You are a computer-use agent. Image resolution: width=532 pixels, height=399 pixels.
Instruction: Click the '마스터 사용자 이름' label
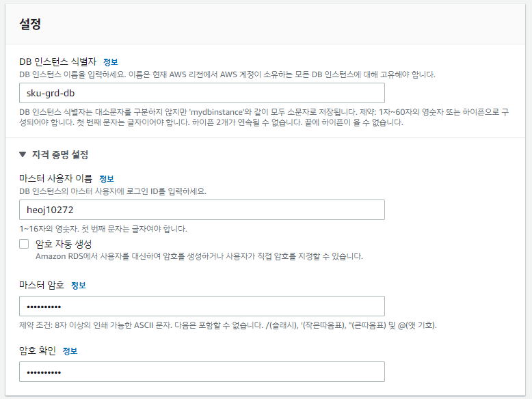(x=55, y=178)
